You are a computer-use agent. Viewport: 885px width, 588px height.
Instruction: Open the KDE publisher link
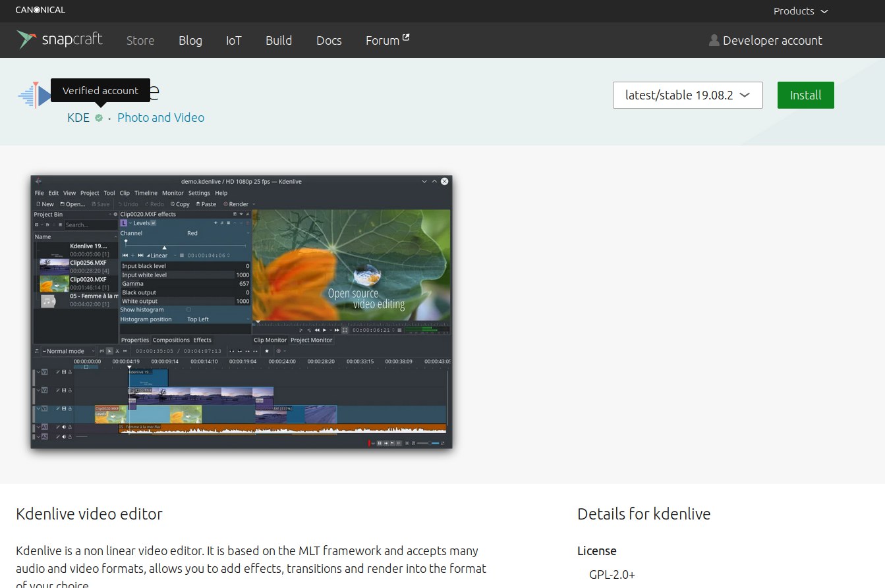click(78, 118)
